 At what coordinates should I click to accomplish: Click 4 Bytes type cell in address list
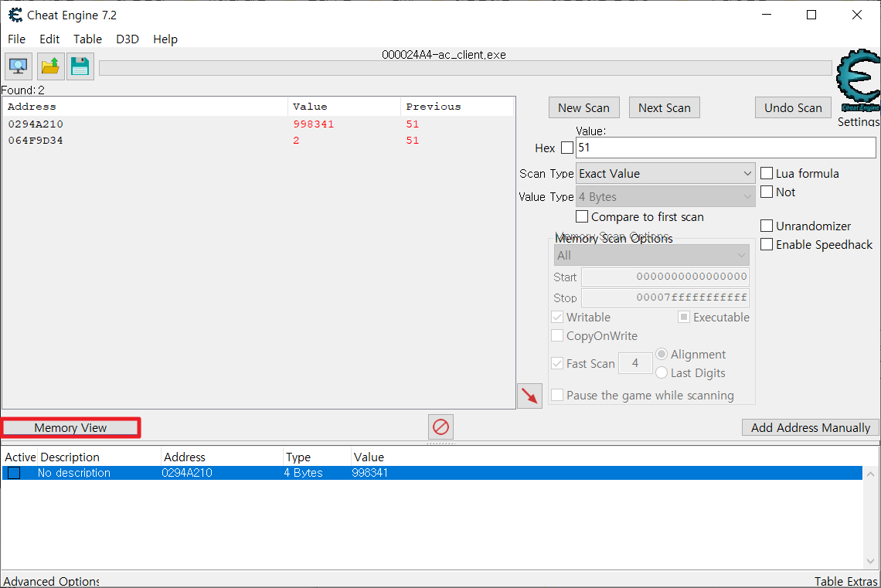pos(304,473)
